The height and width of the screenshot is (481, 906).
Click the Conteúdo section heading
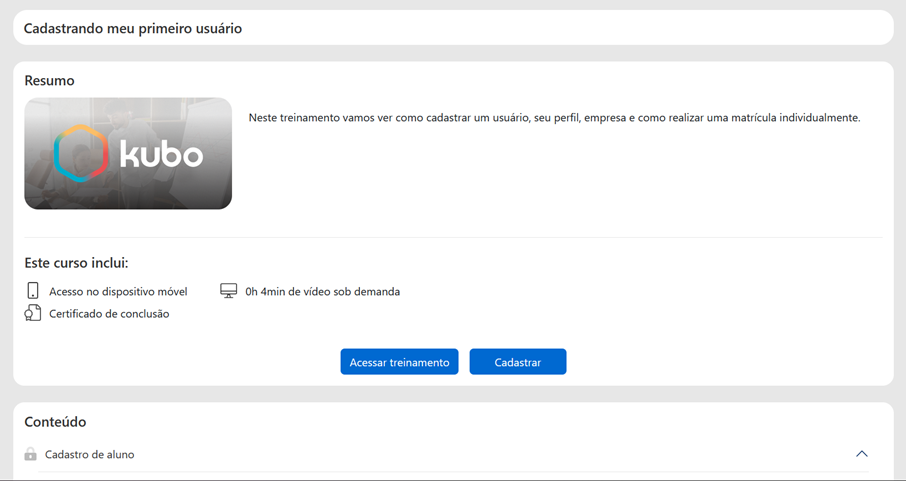click(x=55, y=422)
